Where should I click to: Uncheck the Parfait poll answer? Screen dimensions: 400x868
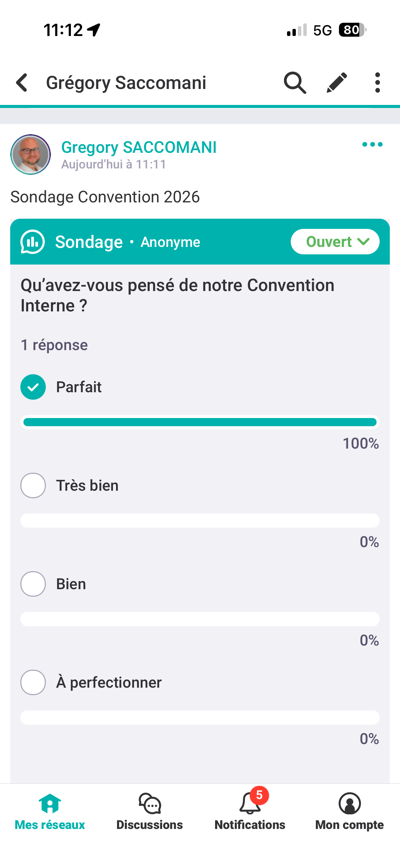tap(33, 387)
